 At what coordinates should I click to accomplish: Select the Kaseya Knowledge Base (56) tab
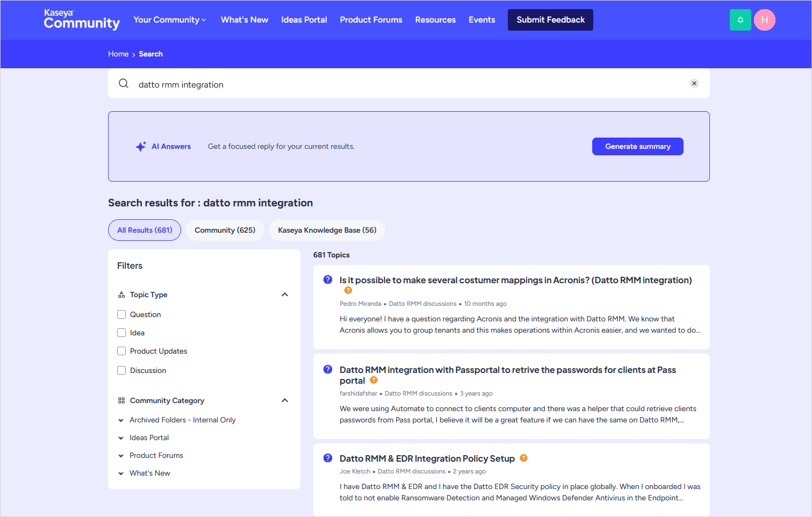coord(327,230)
